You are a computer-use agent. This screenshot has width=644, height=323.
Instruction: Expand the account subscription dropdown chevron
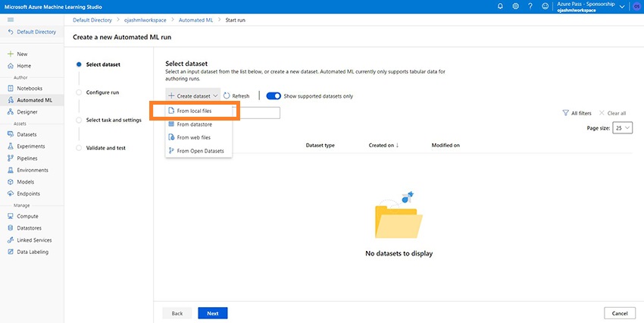click(x=622, y=6)
